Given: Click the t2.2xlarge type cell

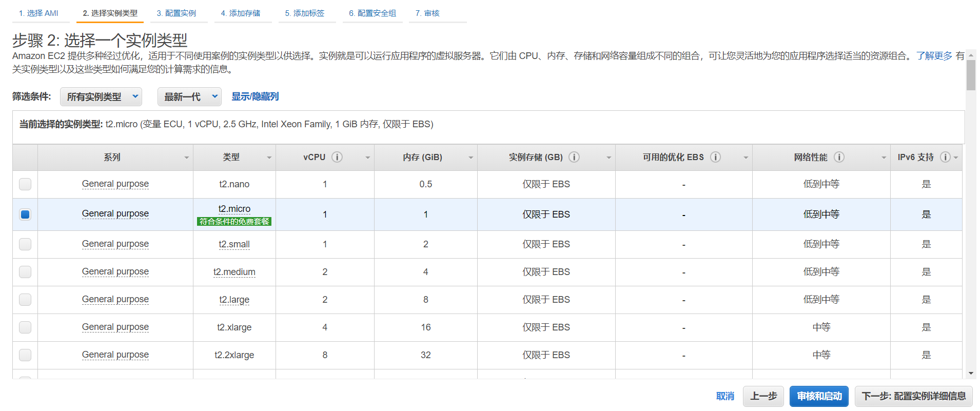Looking at the screenshot, I should point(234,355).
